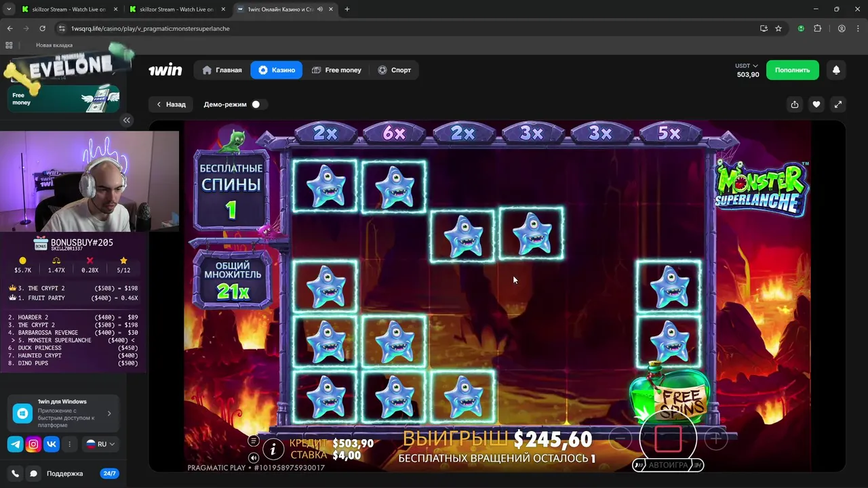Open Chrome three-dot menu

point(857,28)
